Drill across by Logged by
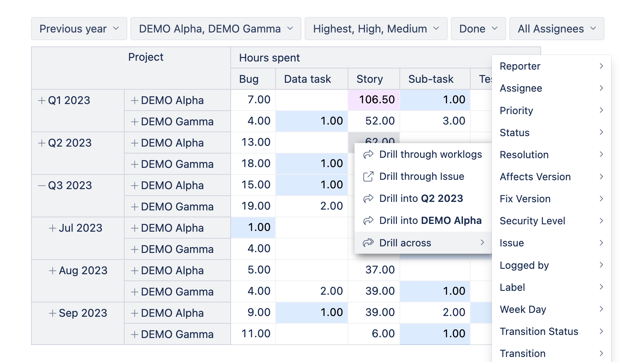The height and width of the screenshot is (362, 644). point(552,265)
